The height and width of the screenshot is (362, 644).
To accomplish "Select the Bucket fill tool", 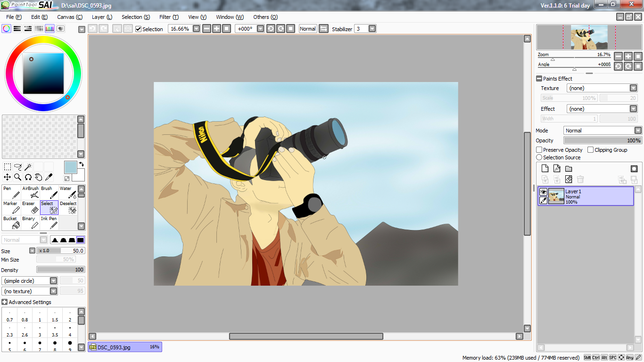I will point(10,222).
